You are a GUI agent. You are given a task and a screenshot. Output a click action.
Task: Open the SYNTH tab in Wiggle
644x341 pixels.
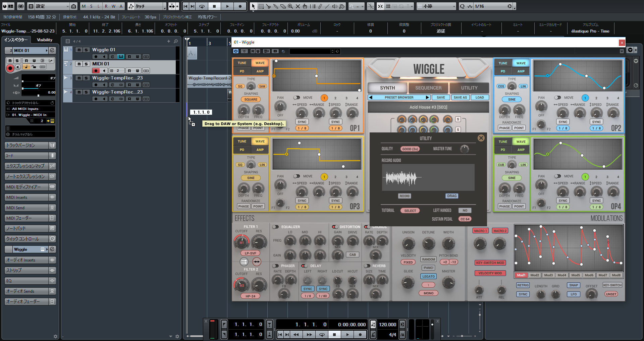[387, 88]
